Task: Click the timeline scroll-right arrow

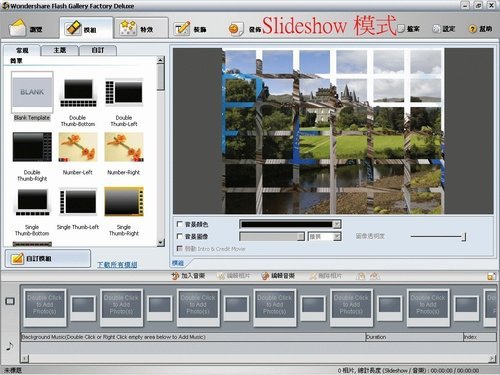Action: click(492, 358)
